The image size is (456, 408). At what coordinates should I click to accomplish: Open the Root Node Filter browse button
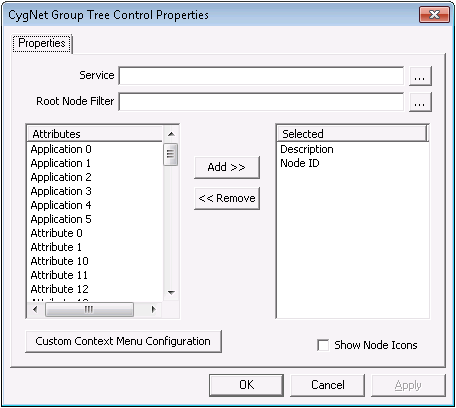coord(420,102)
